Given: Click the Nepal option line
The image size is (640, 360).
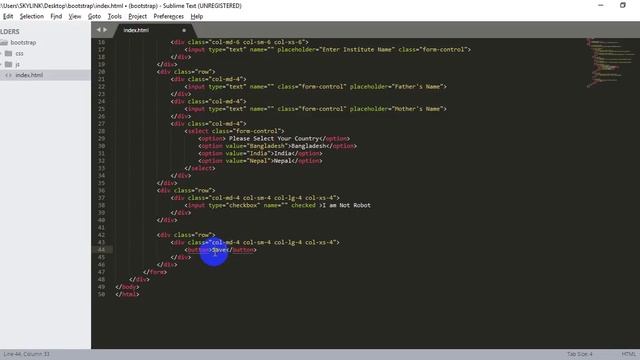Looking at the screenshot, I should coord(260,161).
